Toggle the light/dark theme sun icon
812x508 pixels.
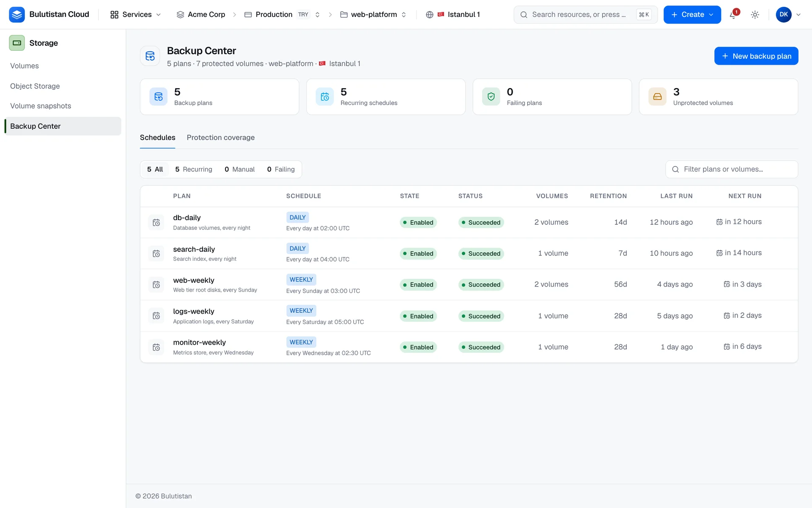[755, 15]
